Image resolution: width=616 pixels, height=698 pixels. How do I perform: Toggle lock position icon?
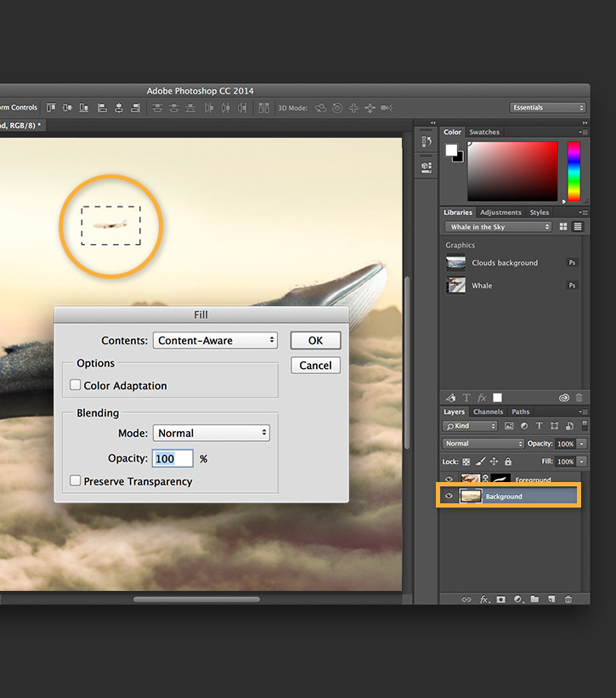pos(494,462)
